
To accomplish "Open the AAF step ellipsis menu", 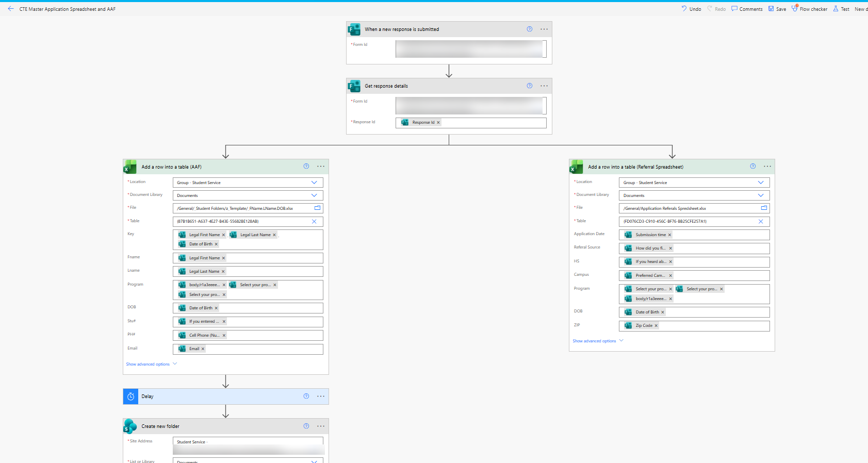I will coord(321,166).
